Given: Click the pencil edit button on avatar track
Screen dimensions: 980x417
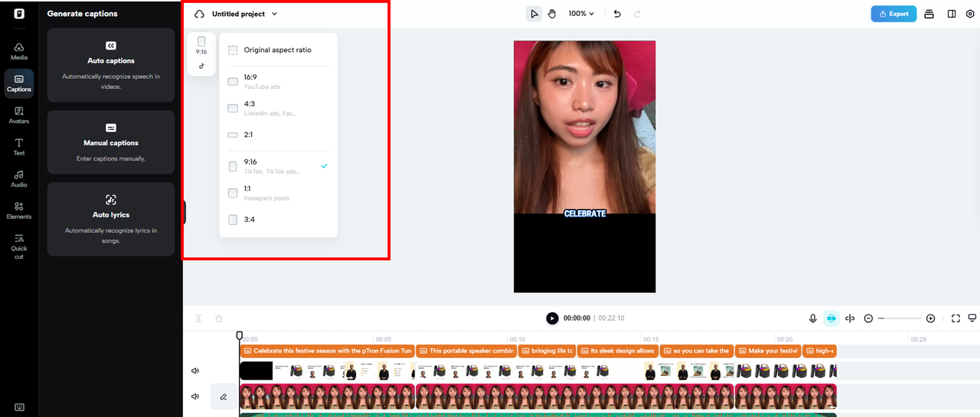Looking at the screenshot, I should [224, 396].
